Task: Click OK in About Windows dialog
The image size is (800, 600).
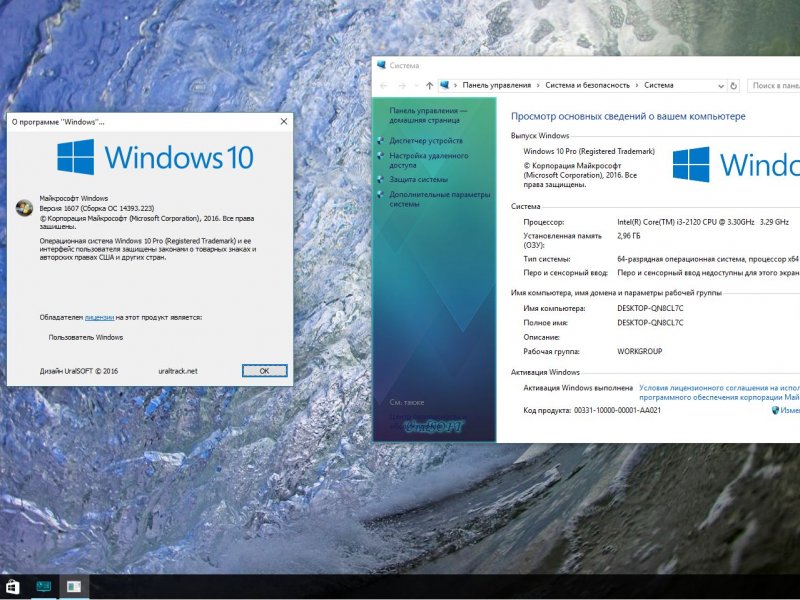Action: 264,371
